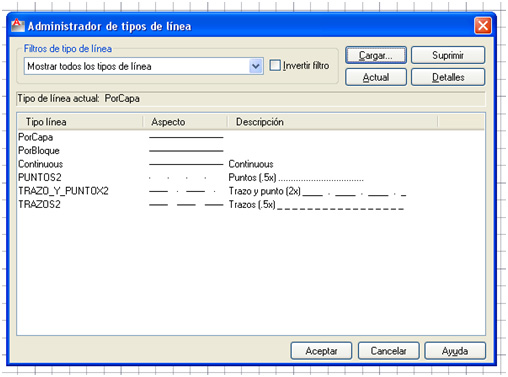The height and width of the screenshot is (377, 508).
Task: Click the 'Tipo de línea actual: PorCapa' text
Action: coord(79,99)
